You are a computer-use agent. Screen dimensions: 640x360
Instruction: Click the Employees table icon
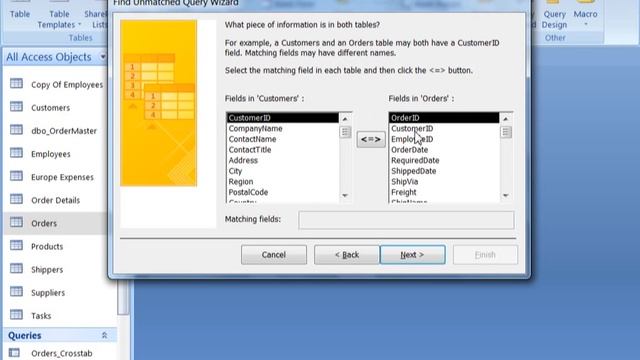tap(16, 153)
